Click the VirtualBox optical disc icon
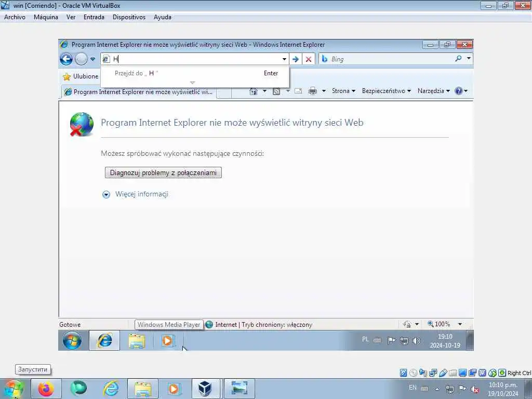 [x=413, y=373]
